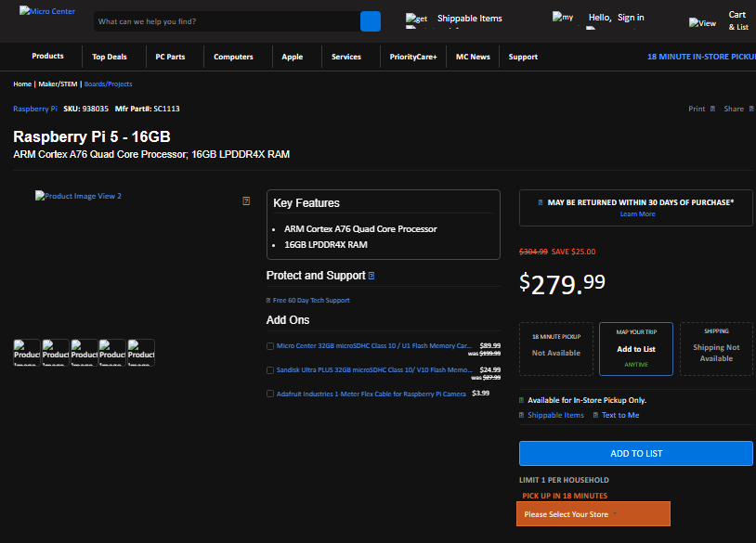Screen dimensions: 756x543
Task: Select the 18 Minute Pickup option box
Action: (556, 349)
